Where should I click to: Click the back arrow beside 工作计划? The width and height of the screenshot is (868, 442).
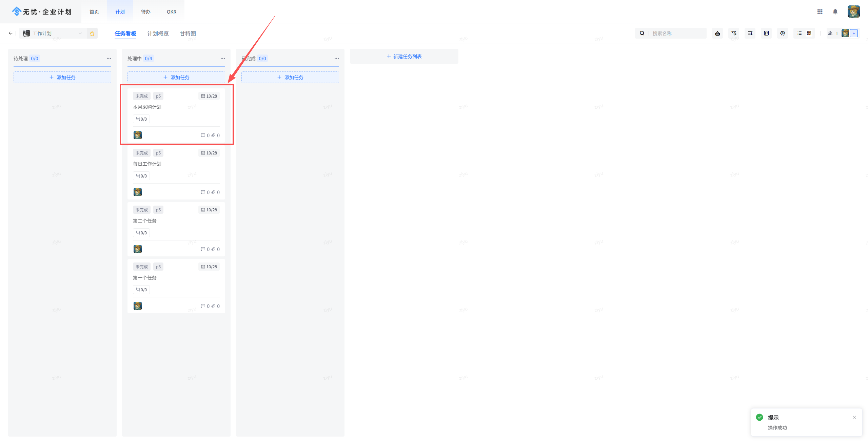tap(11, 33)
